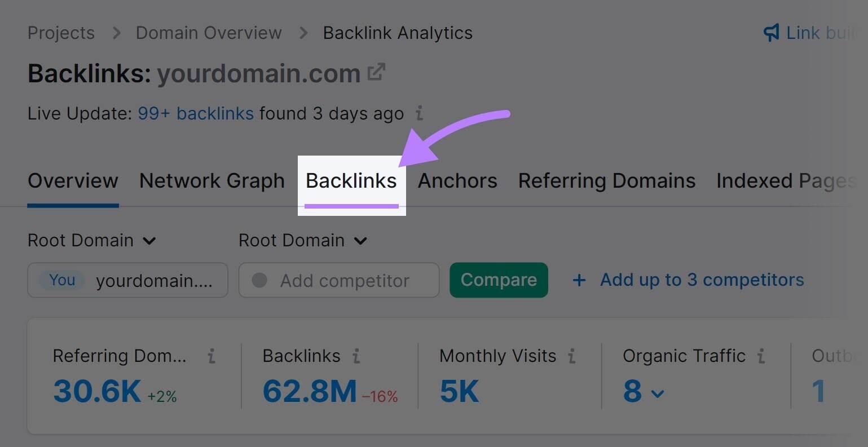Open external link icon beside yourdomain.com

[x=376, y=73]
